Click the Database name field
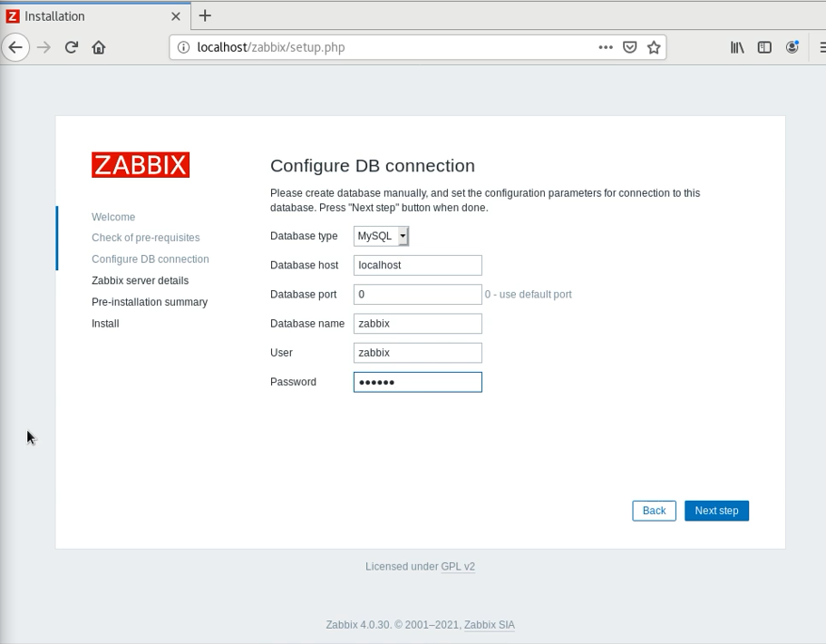 click(418, 324)
